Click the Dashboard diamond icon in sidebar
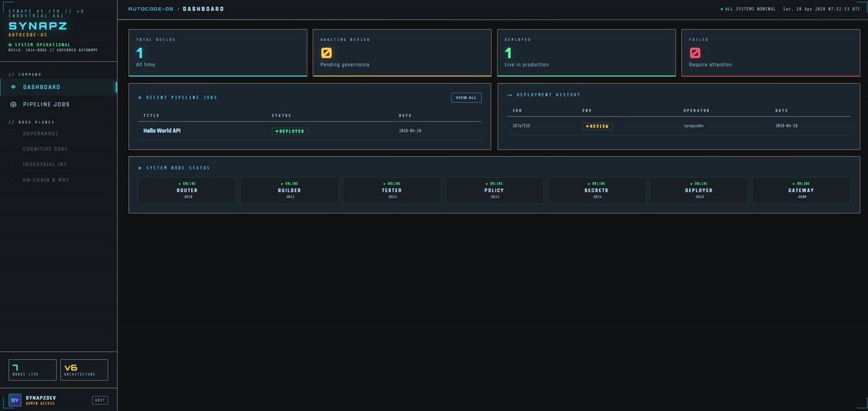 click(14, 87)
